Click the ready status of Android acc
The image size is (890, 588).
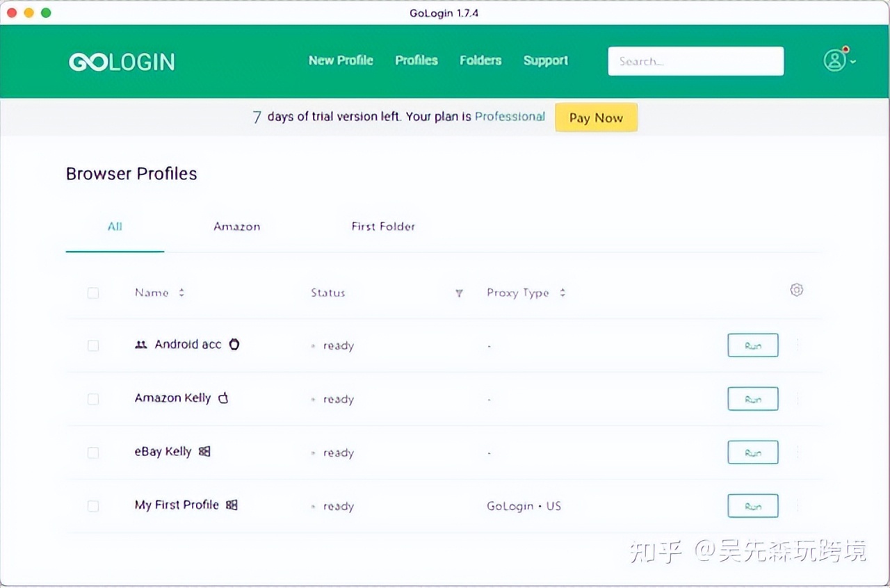coord(338,345)
